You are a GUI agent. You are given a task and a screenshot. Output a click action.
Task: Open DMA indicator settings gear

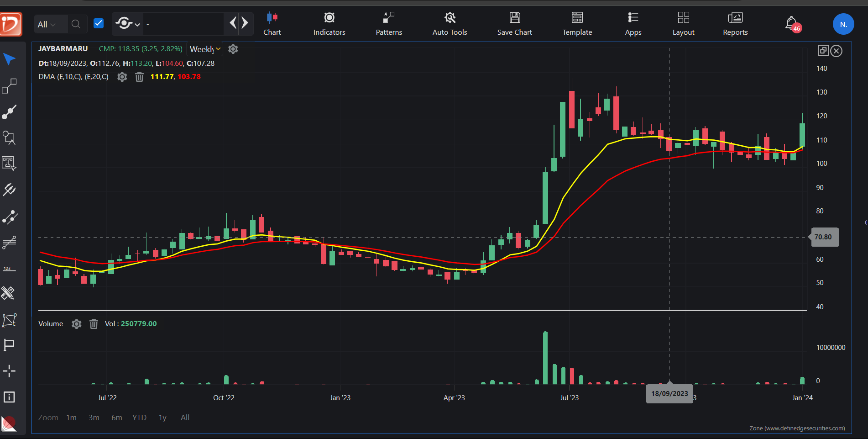(x=122, y=77)
